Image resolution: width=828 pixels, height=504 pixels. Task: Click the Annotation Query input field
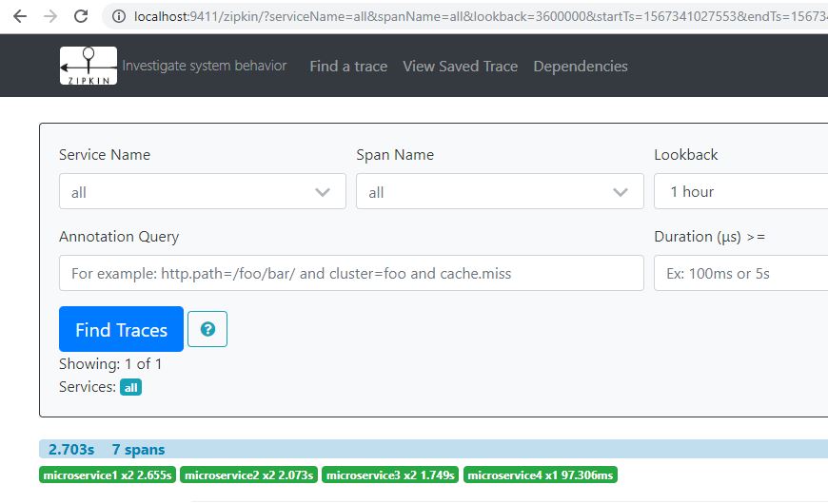351,273
